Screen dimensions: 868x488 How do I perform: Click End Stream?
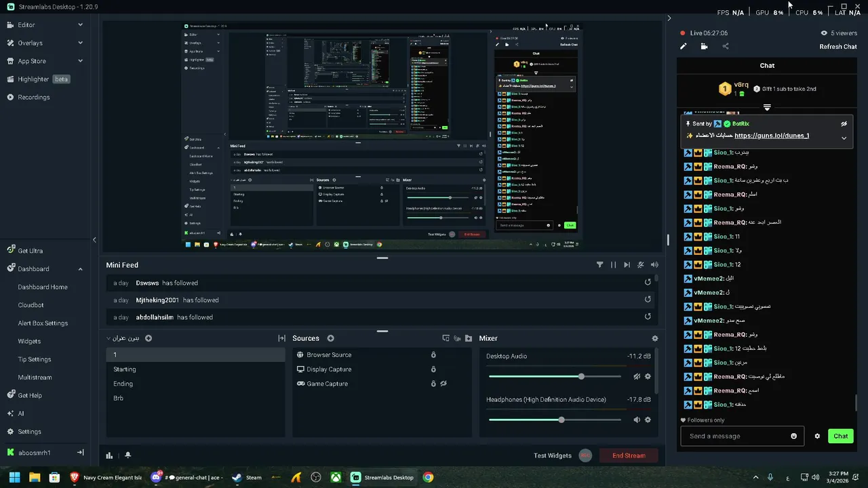point(629,455)
